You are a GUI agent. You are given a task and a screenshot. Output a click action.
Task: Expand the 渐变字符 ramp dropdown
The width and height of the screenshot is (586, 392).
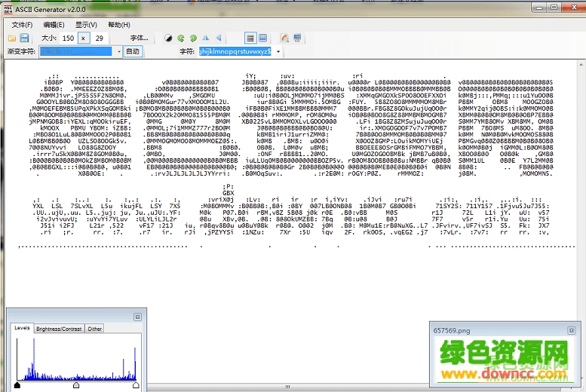coord(118,51)
